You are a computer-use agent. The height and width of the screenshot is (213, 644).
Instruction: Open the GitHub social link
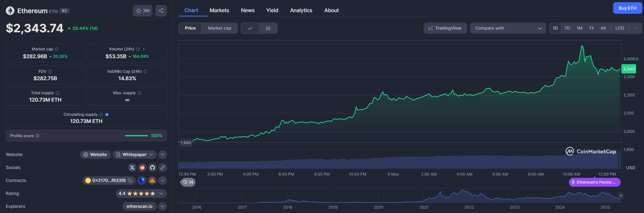click(x=152, y=168)
